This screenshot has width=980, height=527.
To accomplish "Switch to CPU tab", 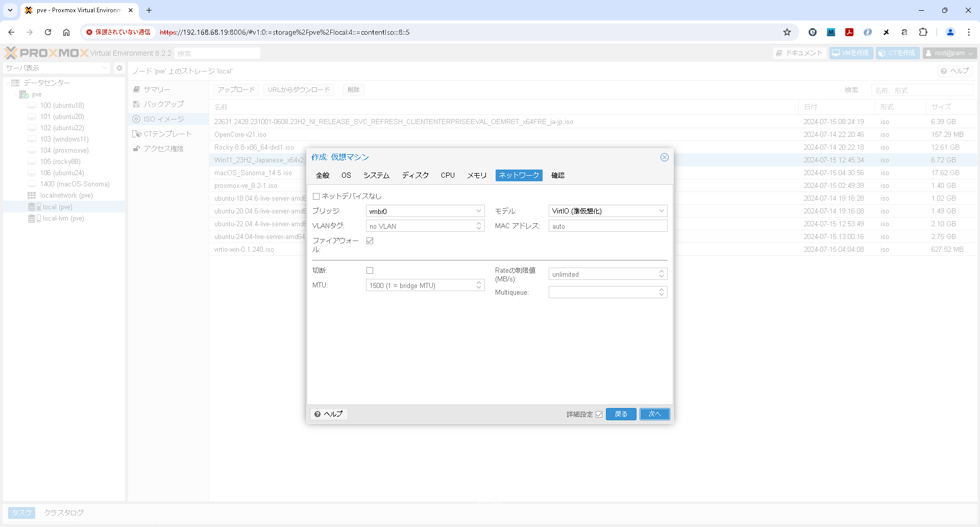I will click(x=448, y=175).
